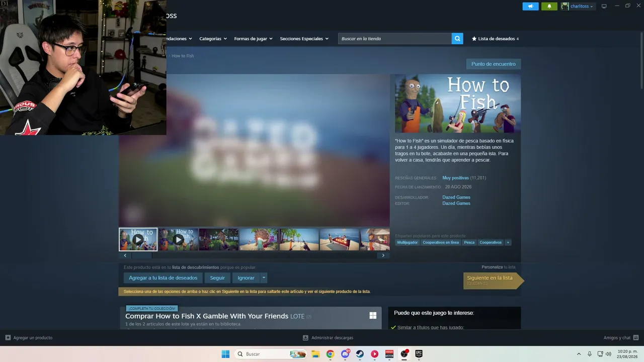This screenshot has height=362, width=644.
Task: Click the taskbar Buscar search box
Action: (271, 354)
